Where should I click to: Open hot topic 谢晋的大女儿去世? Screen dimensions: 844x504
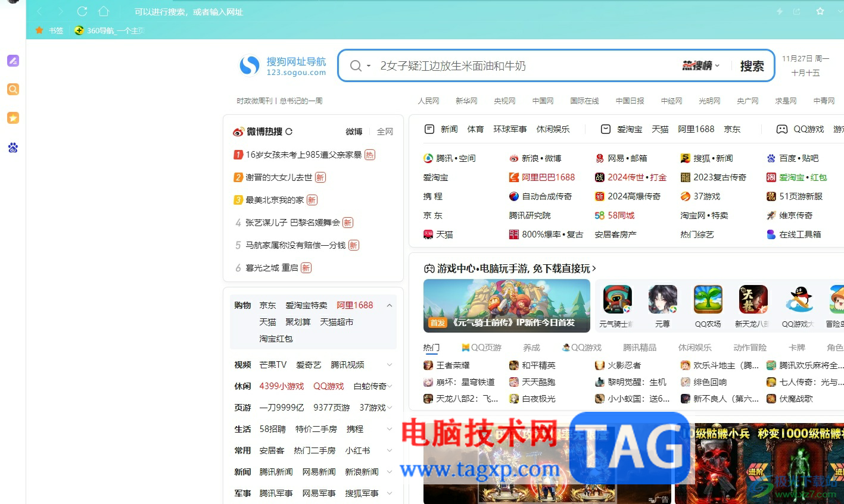279,177
